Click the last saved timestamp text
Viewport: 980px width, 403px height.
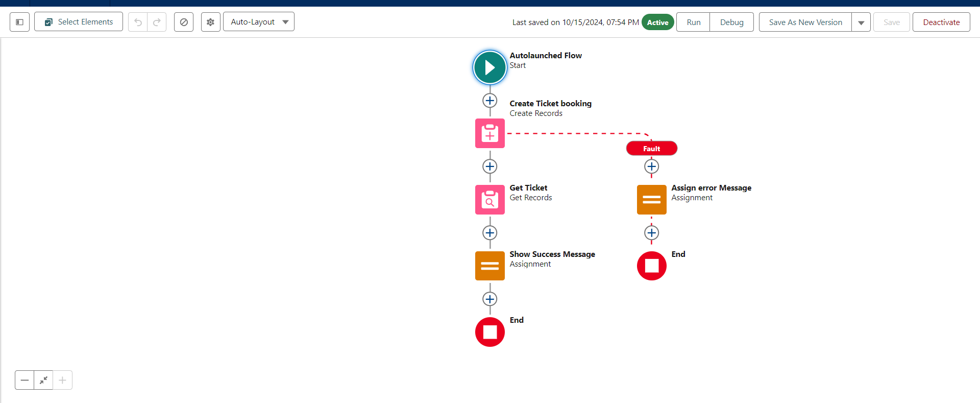click(x=576, y=22)
